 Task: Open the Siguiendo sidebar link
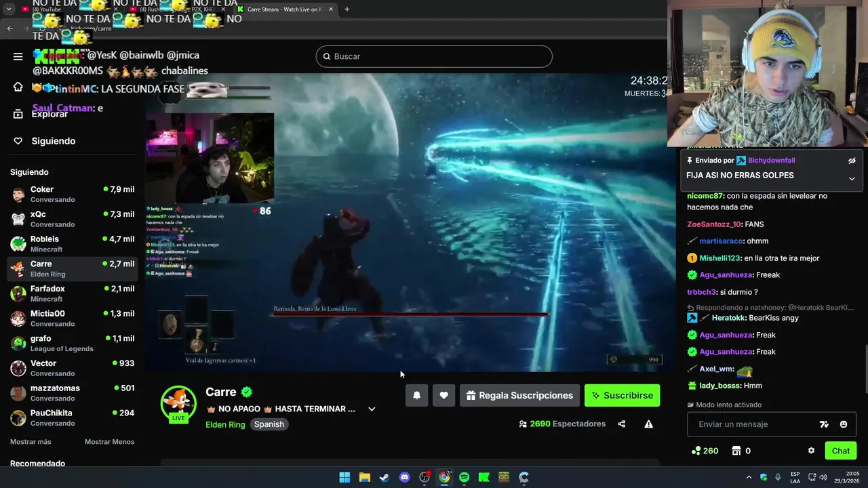click(53, 141)
